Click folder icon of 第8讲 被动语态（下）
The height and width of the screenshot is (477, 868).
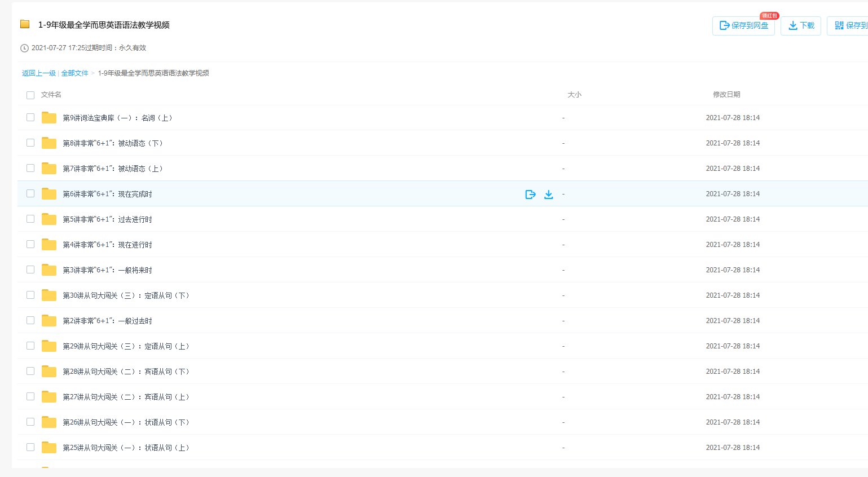49,143
